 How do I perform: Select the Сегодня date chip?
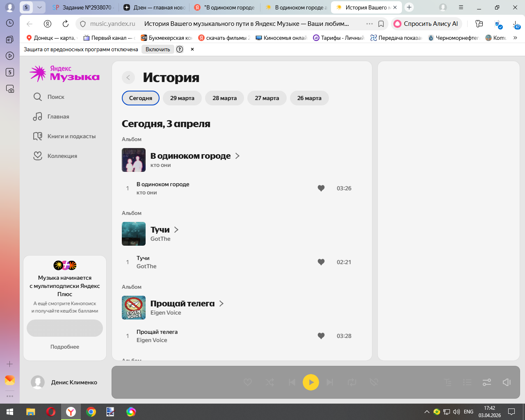tap(141, 98)
